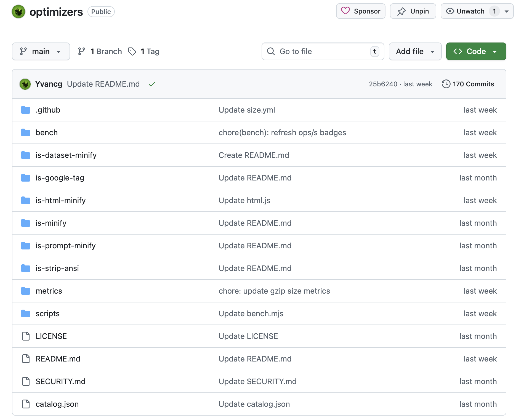Unpin the repository

click(x=413, y=11)
